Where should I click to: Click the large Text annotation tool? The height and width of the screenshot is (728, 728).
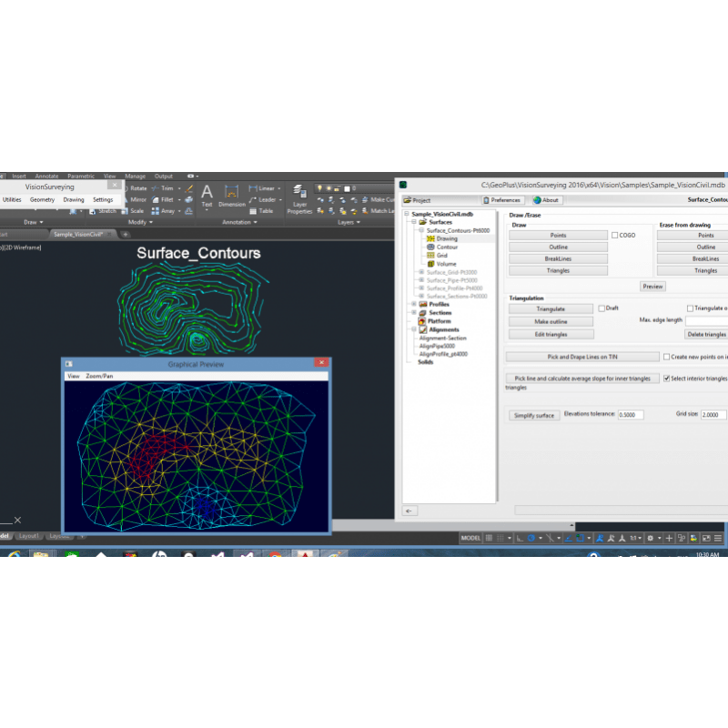(x=207, y=196)
